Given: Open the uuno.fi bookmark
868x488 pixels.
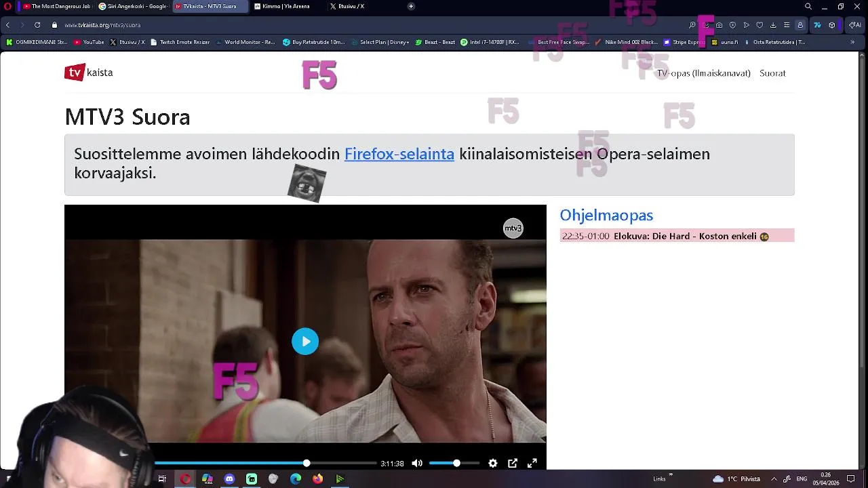Looking at the screenshot, I should (x=725, y=42).
